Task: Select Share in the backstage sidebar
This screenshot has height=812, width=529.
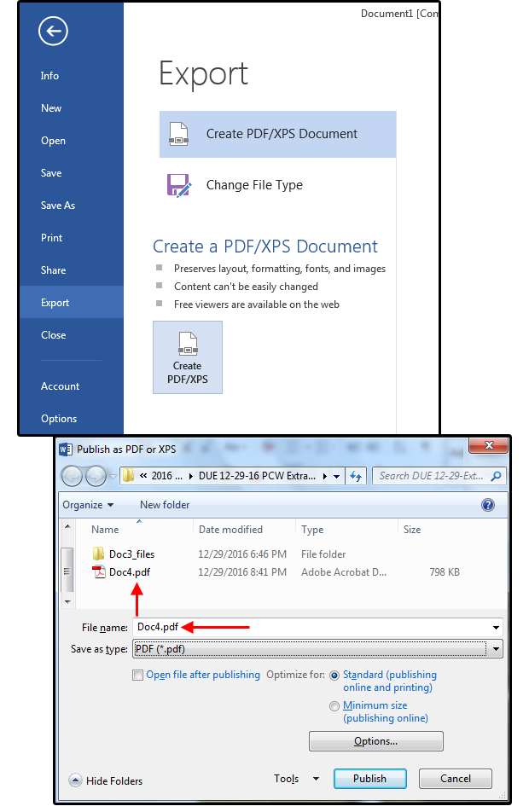Action: 54,270
